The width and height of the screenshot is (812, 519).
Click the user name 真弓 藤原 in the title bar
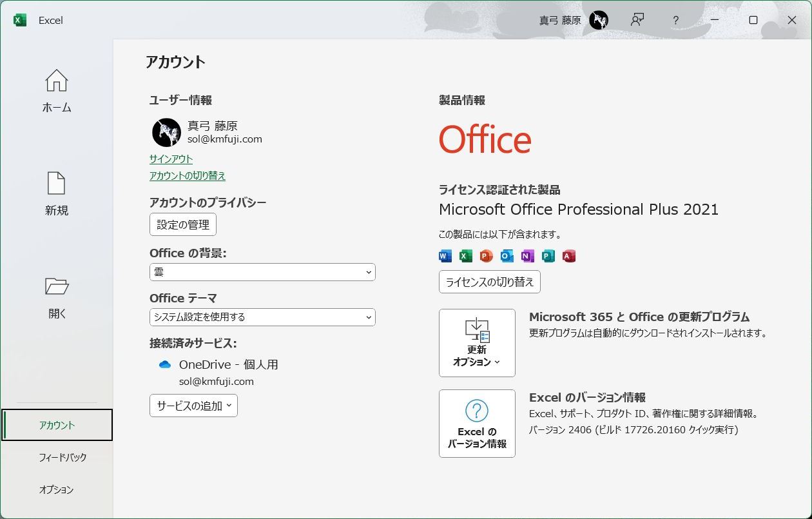[x=560, y=20]
